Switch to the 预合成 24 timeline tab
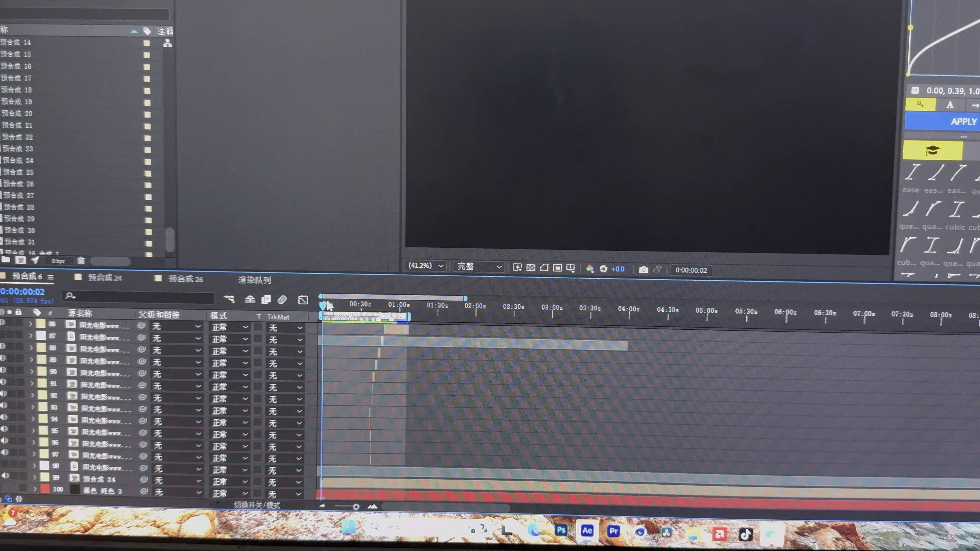The width and height of the screenshot is (980, 551). (105, 278)
